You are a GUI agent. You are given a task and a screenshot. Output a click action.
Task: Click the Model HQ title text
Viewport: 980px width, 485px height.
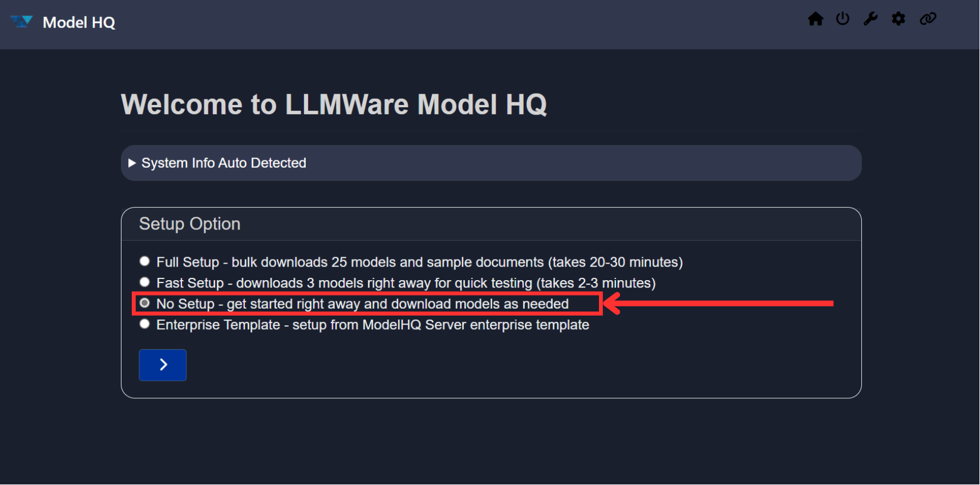click(79, 22)
